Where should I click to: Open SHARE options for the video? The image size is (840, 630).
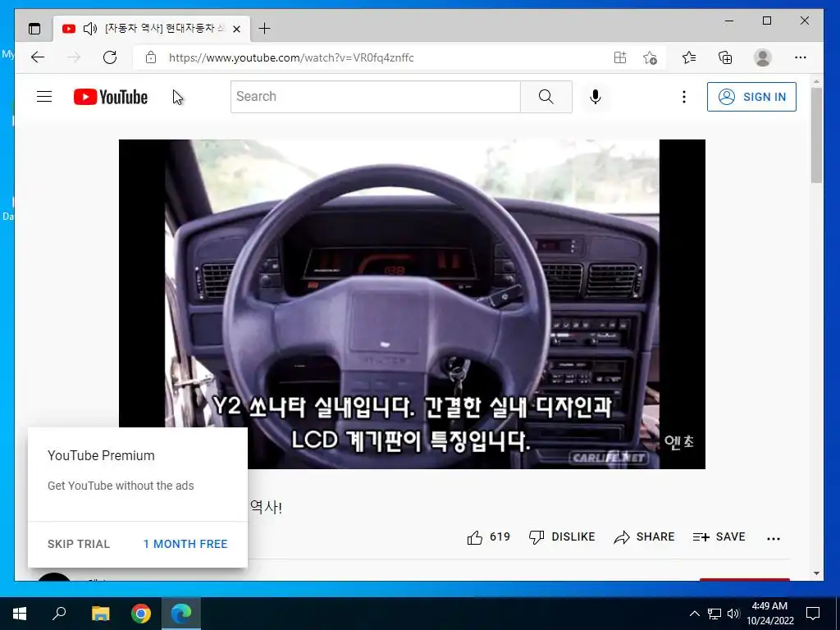pos(644,536)
